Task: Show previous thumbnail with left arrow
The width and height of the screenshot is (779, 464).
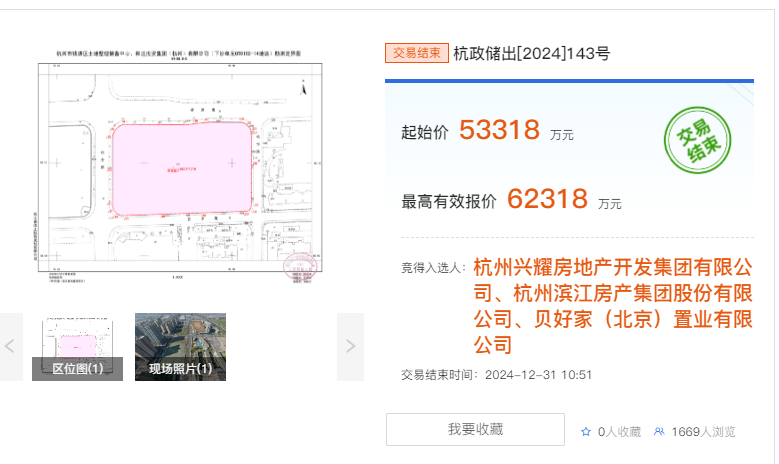Action: click(x=10, y=346)
